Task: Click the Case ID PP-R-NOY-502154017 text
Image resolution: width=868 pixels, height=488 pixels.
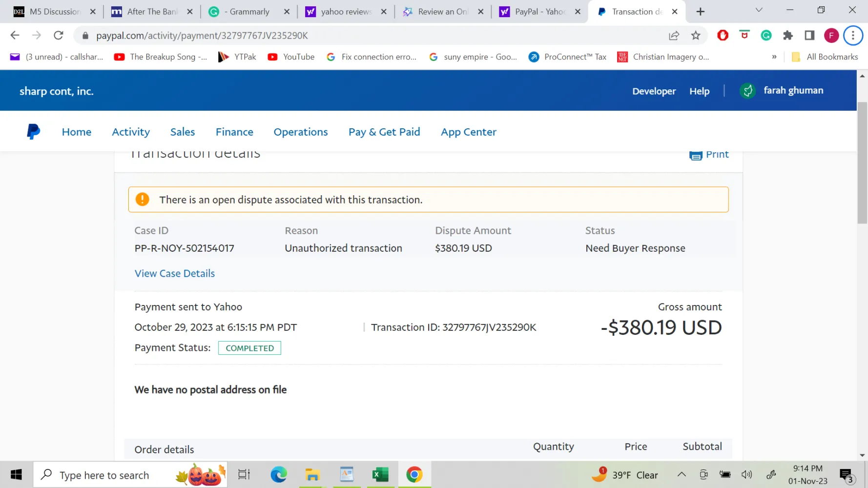Action: [184, 248]
